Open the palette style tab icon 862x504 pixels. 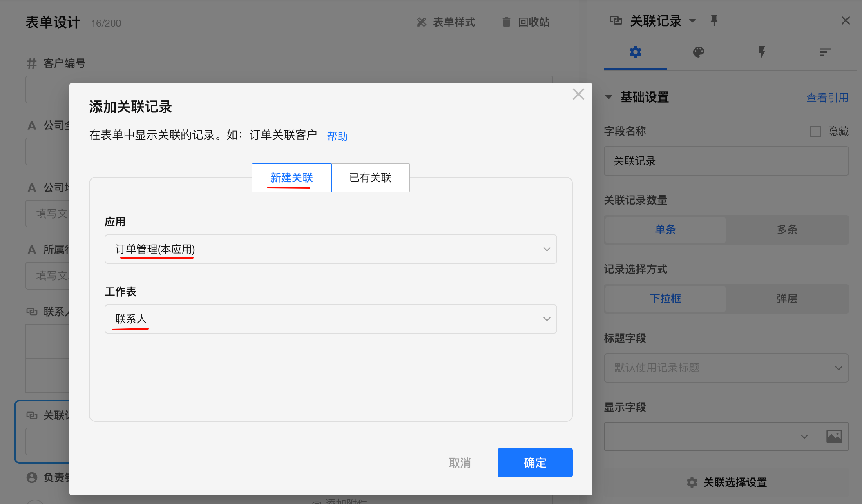[x=699, y=52]
